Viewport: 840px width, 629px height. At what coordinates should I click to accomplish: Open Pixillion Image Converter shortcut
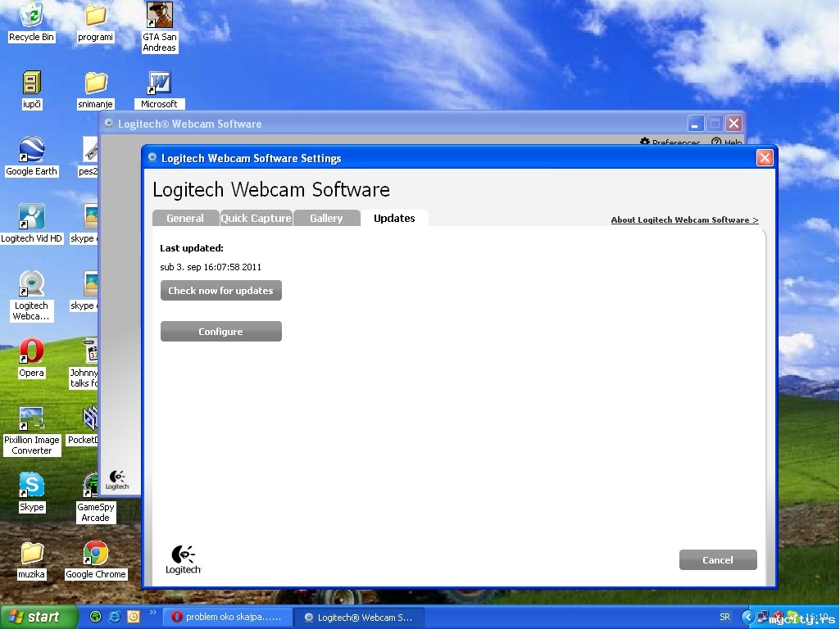click(x=32, y=431)
